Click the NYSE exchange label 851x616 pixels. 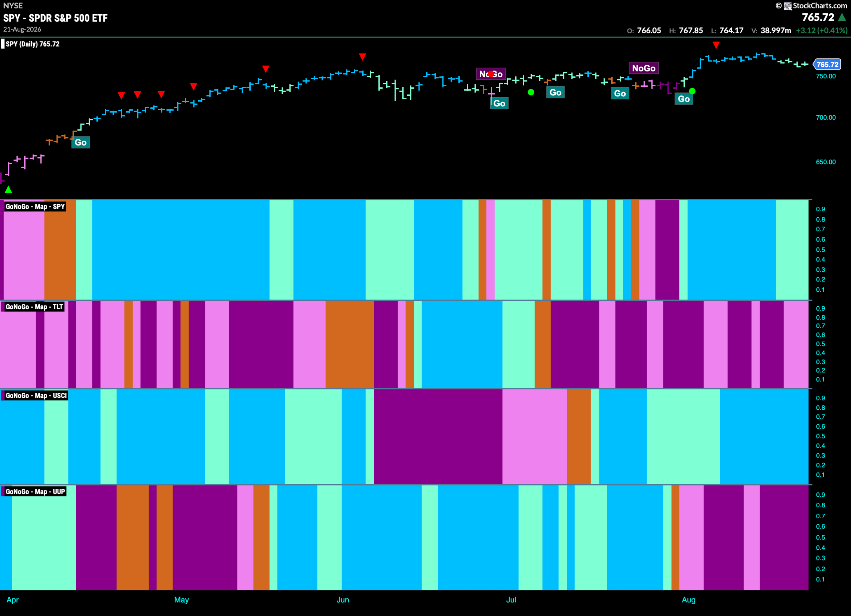point(13,6)
